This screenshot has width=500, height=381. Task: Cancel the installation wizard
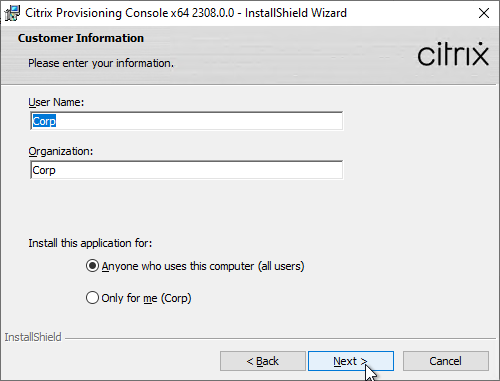[x=446, y=361]
